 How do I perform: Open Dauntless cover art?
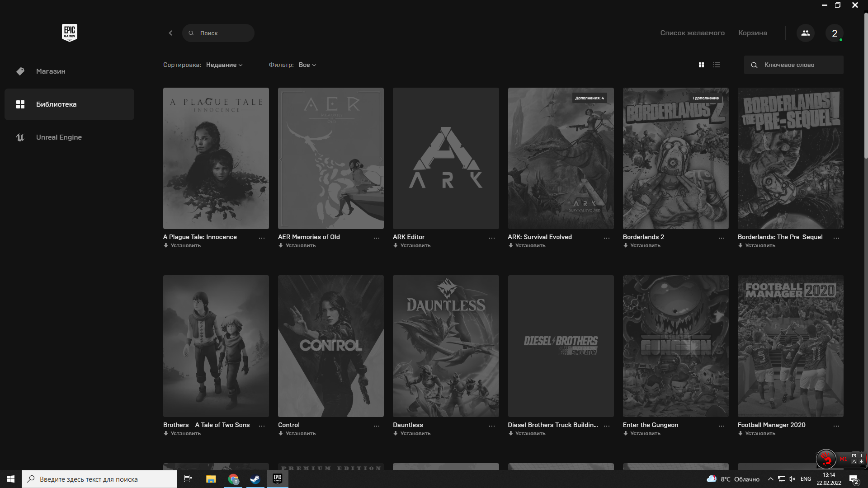pyautogui.click(x=446, y=346)
